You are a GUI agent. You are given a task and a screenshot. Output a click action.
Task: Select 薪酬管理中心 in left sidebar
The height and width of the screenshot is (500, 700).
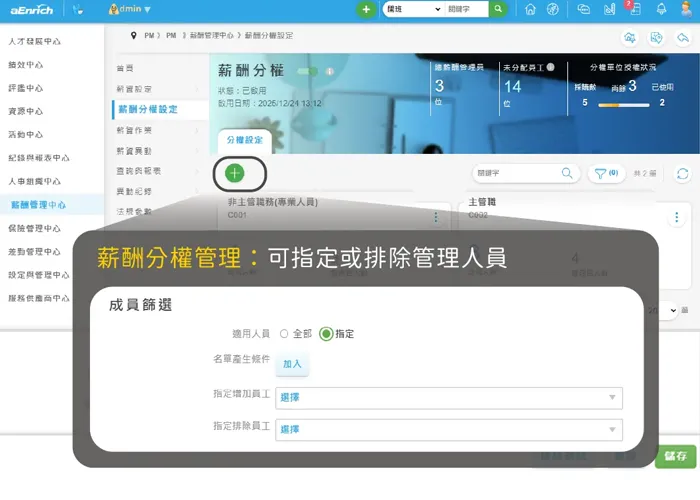click(38, 205)
